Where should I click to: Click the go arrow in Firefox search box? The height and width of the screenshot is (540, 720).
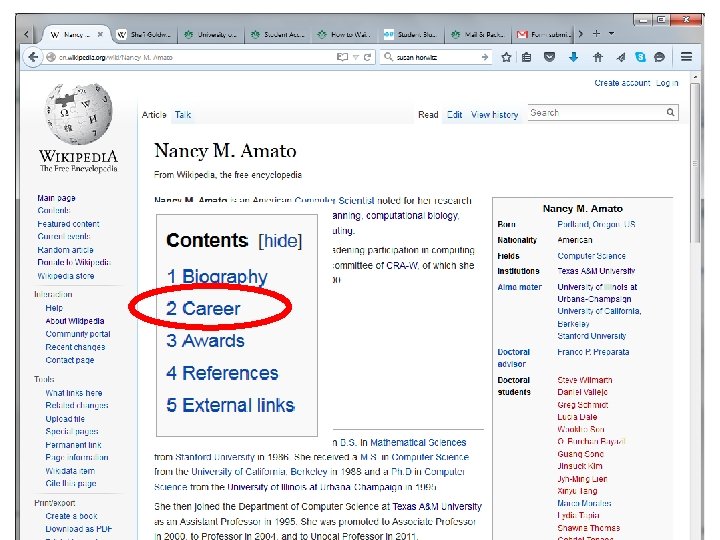pos(485,57)
